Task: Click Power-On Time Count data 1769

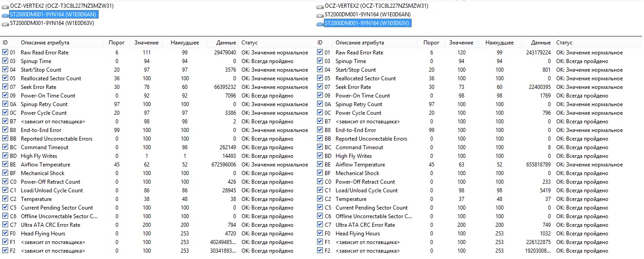Action: point(545,96)
